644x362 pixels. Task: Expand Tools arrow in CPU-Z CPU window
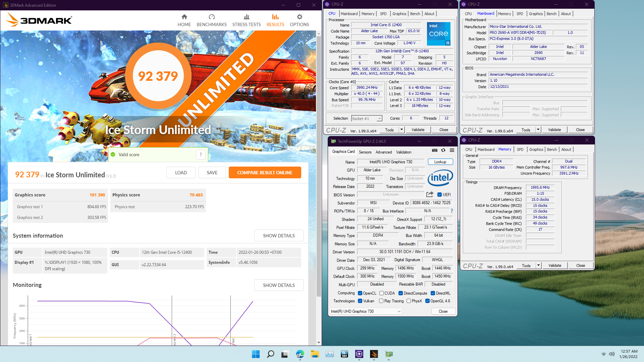point(401,130)
